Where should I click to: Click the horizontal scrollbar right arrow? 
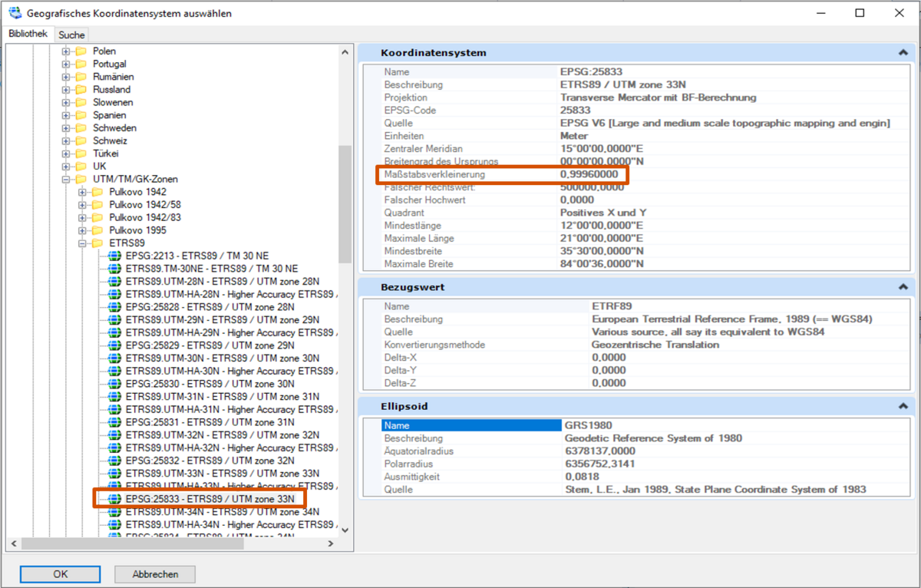click(331, 543)
